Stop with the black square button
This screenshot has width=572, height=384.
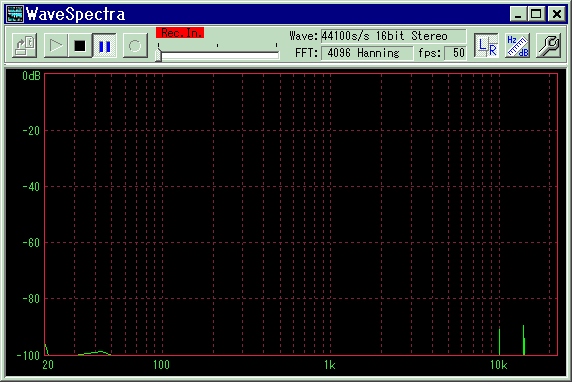[x=80, y=46]
